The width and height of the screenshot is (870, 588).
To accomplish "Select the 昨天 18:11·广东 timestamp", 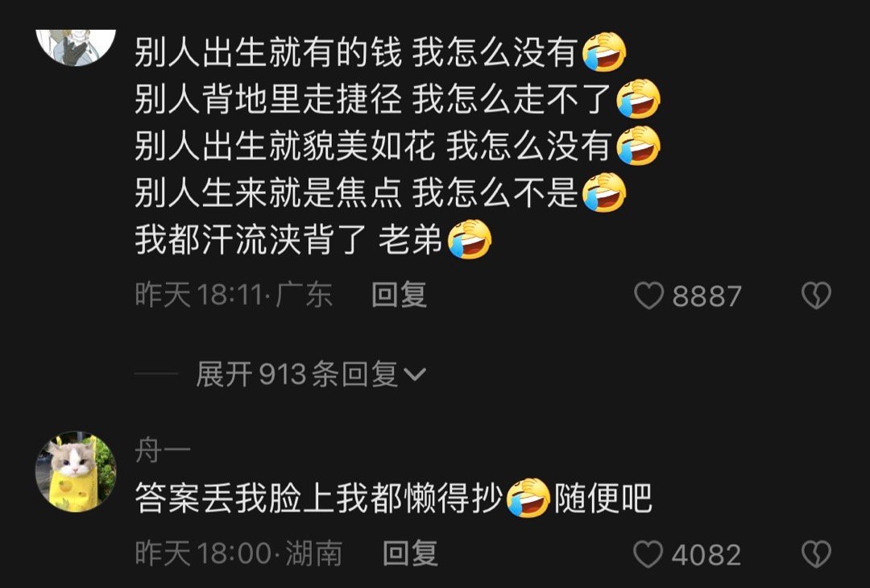I will coord(234,295).
